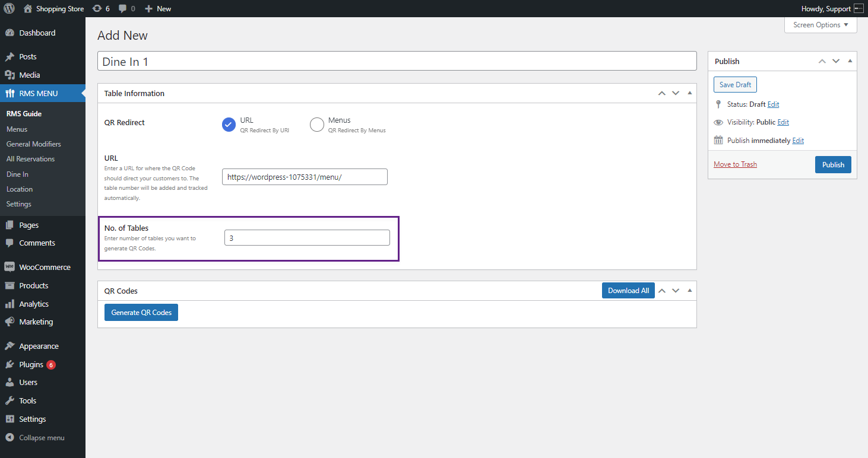The width and height of the screenshot is (868, 458).
Task: Select the URL redirect radio button
Action: pyautogui.click(x=229, y=125)
